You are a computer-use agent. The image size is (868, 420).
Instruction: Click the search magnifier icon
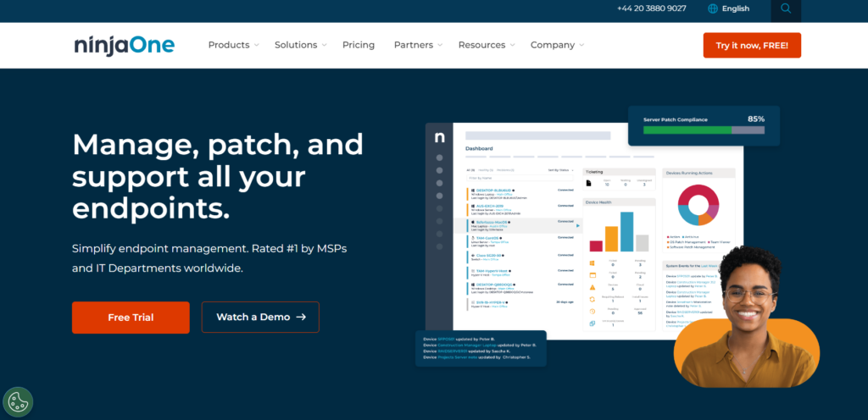pyautogui.click(x=786, y=8)
